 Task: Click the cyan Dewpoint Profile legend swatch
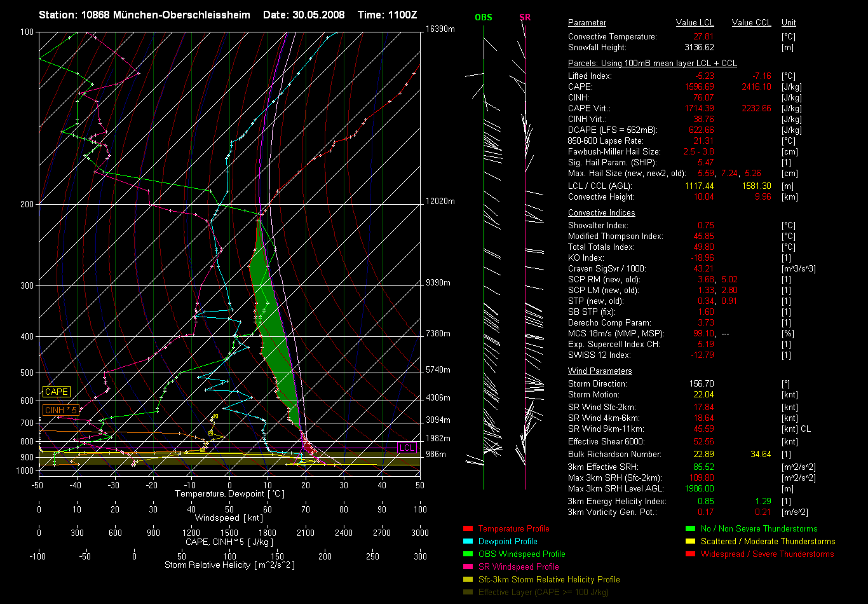[x=468, y=541]
